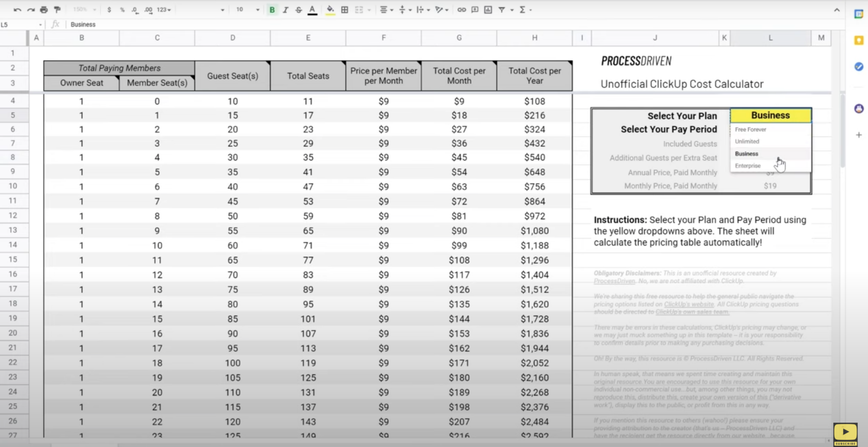Select column header D

233,38
